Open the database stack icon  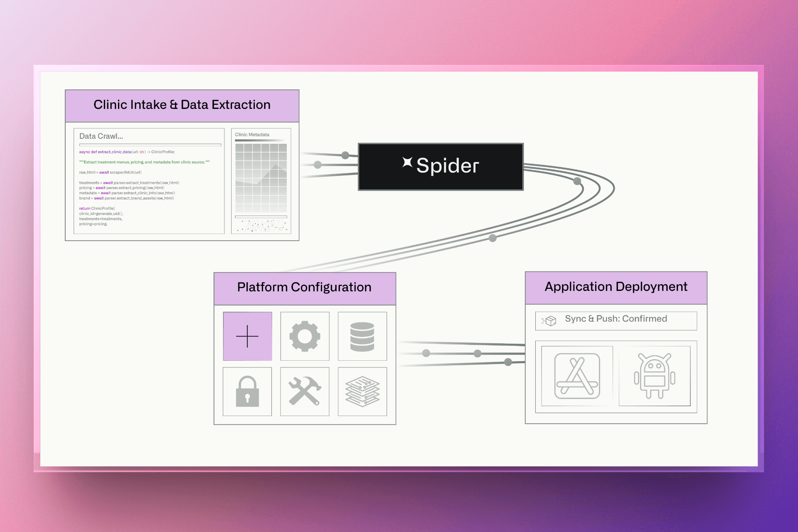pos(362,336)
